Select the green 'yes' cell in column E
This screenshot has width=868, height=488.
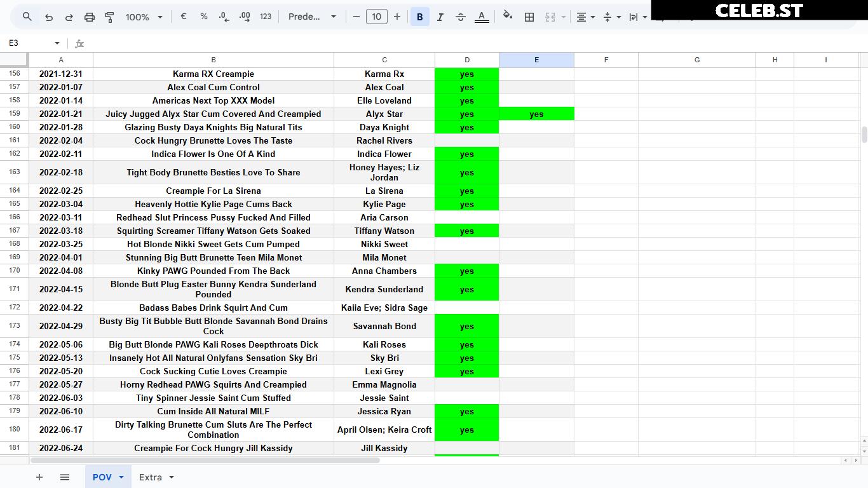536,114
